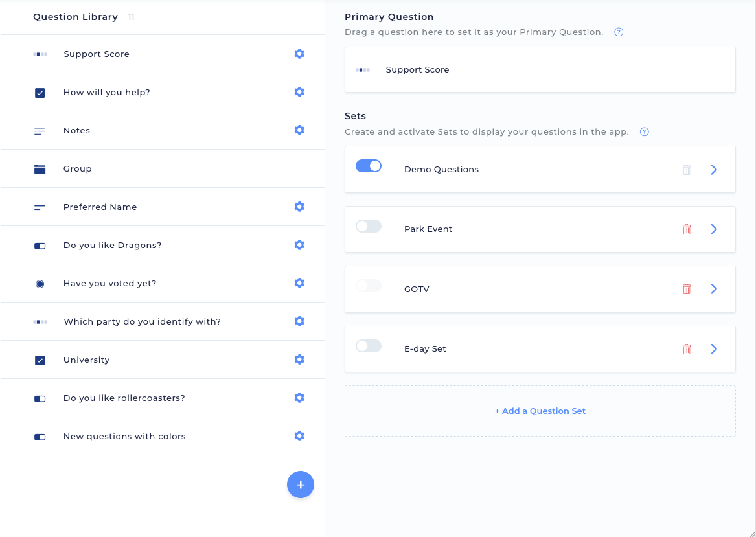The image size is (756, 537).
Task: Click Add a Question Set
Action: [x=540, y=411]
